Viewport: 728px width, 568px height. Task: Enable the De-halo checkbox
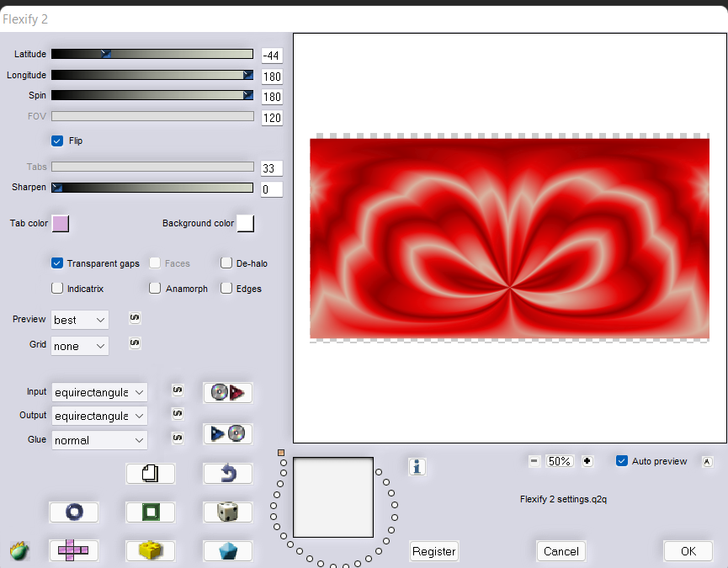tap(226, 263)
